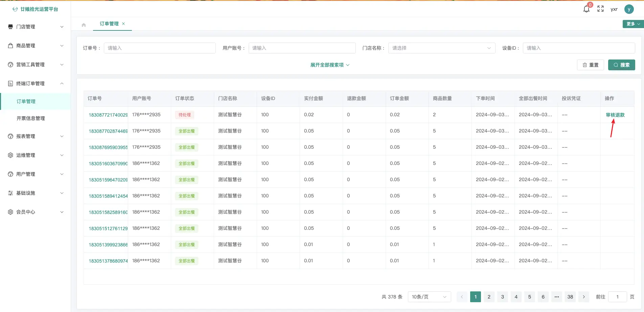The height and width of the screenshot is (312, 644).
Task: Open the 更多 dropdown button
Action: tap(633, 24)
